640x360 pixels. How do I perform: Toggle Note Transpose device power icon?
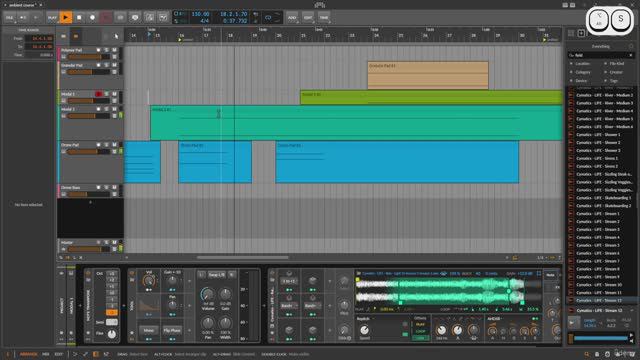[88, 273]
